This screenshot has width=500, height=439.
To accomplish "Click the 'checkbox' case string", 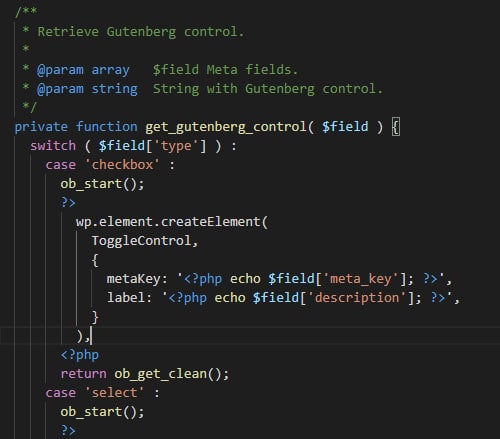I will [x=122, y=165].
